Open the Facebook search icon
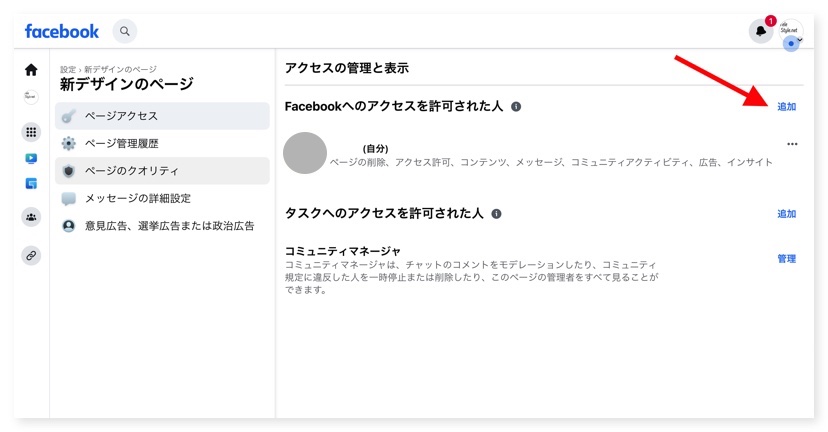Screen dimensions: 828x432 pos(125,31)
